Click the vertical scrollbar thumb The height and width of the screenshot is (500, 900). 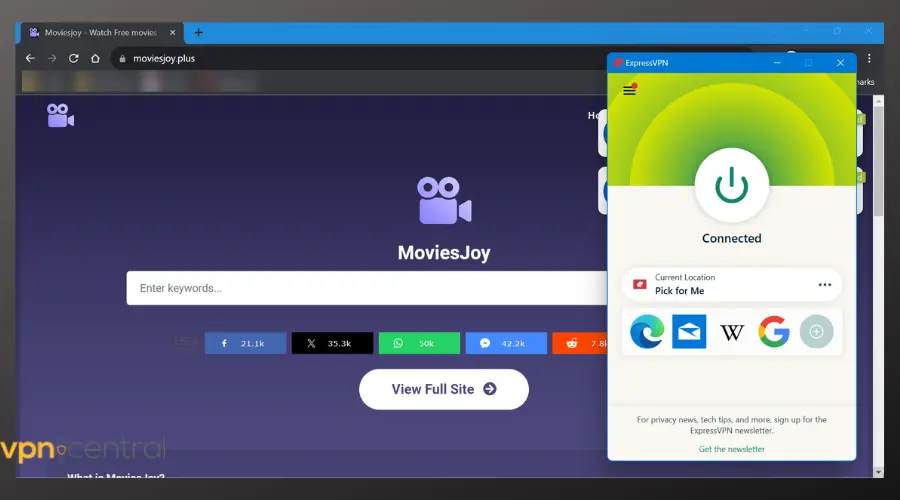point(878,162)
